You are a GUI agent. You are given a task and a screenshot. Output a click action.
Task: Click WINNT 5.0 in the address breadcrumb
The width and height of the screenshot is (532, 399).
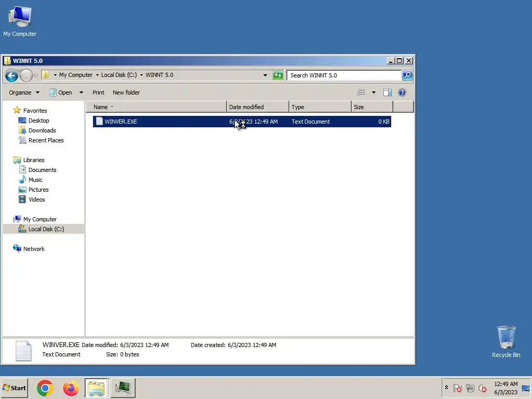point(159,75)
